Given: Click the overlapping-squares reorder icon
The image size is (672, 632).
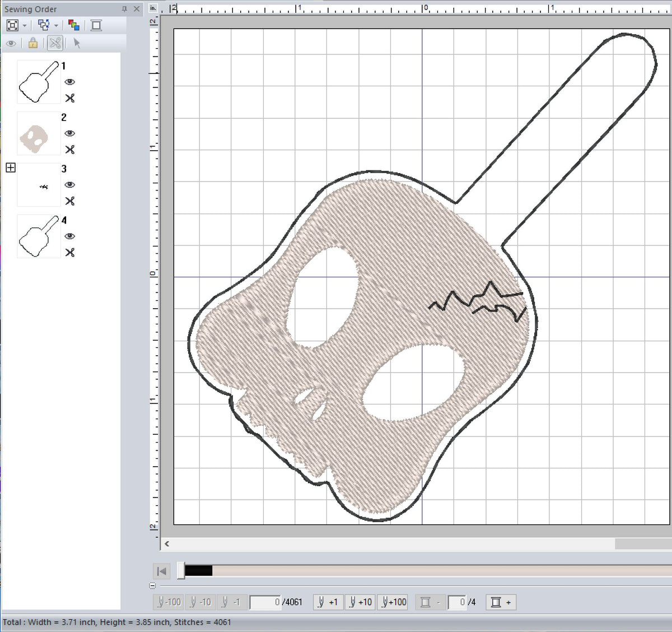Looking at the screenshot, I should (43, 25).
